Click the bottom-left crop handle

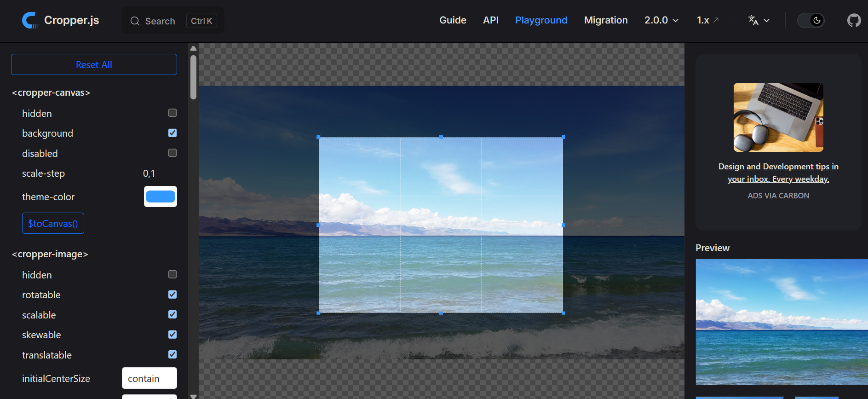coord(318,313)
